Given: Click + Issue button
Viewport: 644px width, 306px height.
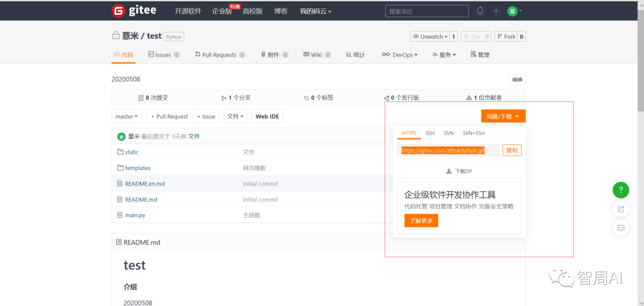Looking at the screenshot, I should 206,116.
